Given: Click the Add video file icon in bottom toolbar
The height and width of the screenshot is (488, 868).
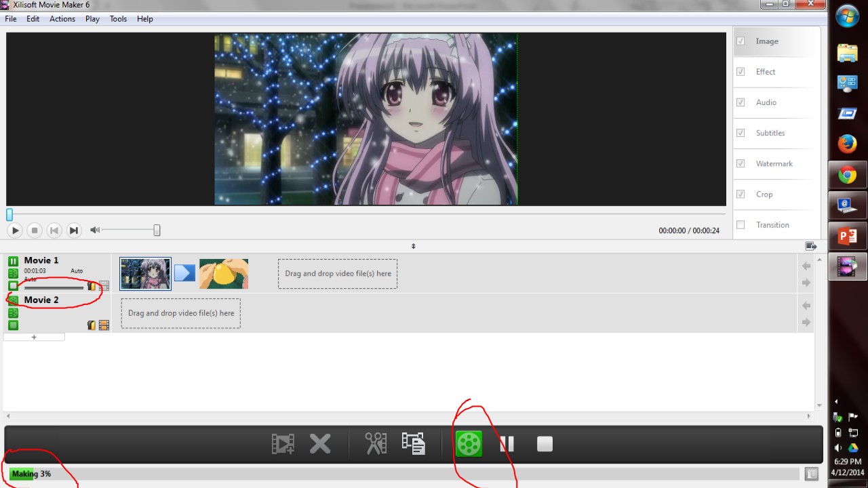Looking at the screenshot, I should click(x=283, y=444).
